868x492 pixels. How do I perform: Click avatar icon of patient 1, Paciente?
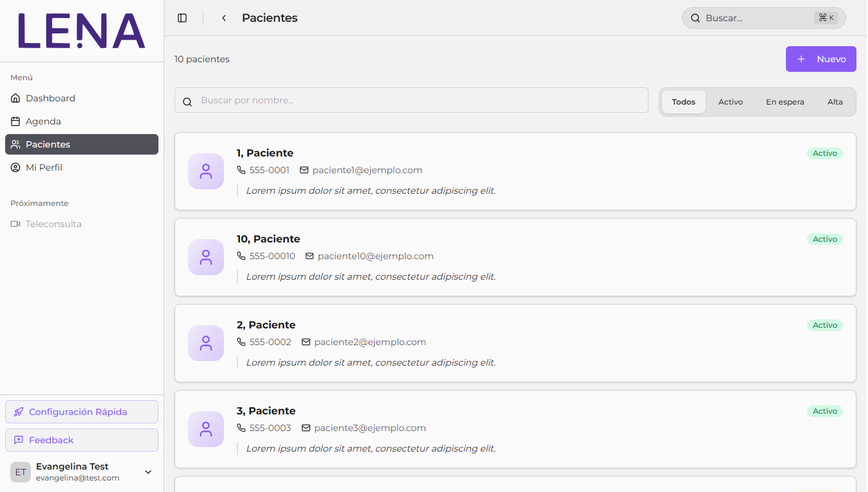(206, 171)
